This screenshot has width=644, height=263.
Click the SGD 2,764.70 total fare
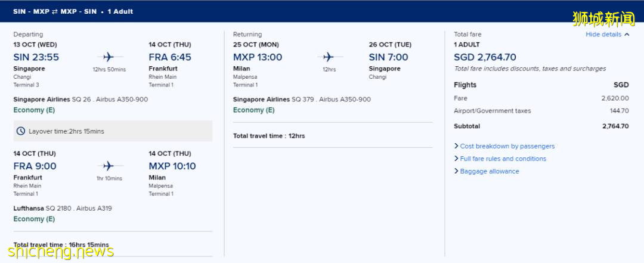pos(485,57)
